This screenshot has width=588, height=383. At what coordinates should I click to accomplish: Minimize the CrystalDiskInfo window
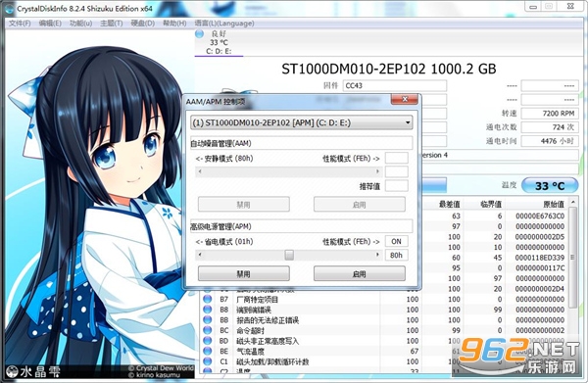point(533,7)
